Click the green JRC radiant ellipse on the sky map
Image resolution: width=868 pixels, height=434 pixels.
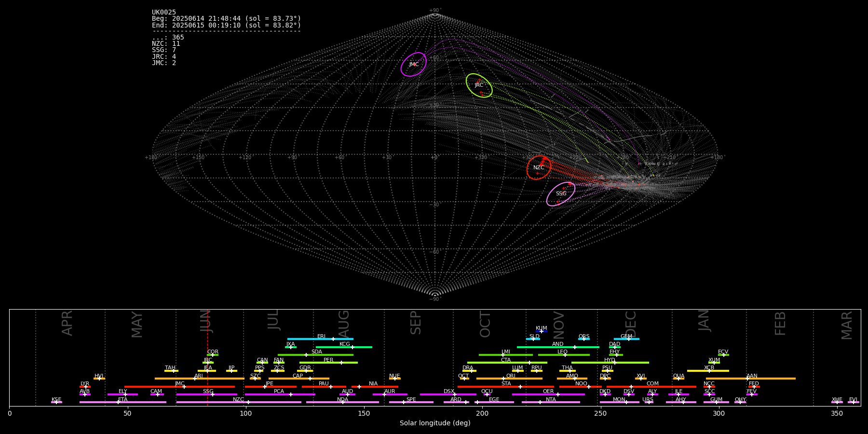(x=479, y=85)
